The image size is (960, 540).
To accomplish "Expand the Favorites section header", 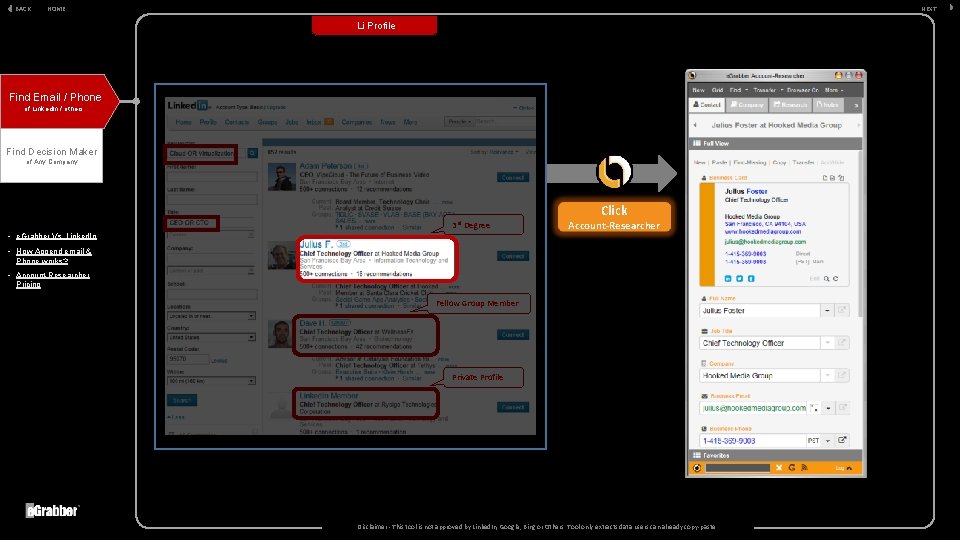I will tap(774, 456).
